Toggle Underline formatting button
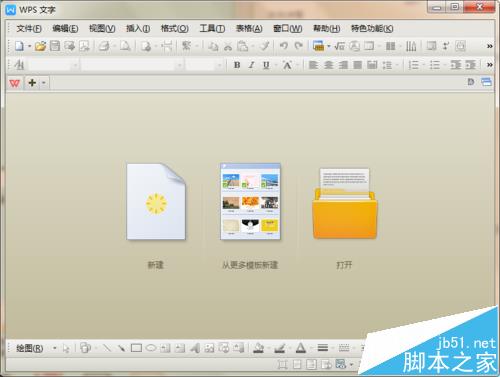 click(x=266, y=65)
